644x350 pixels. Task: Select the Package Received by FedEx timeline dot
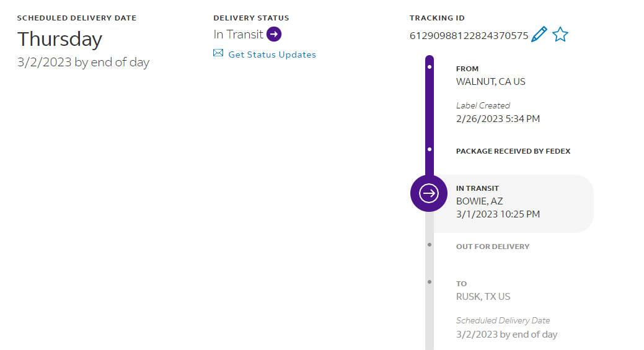[430, 149]
